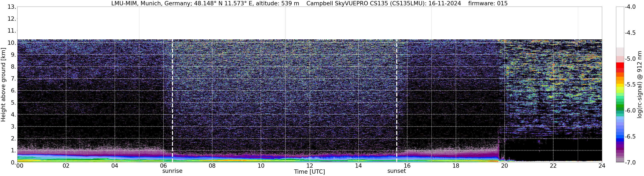Click the y-axis tick label 7.
The height and width of the screenshot is (176, 644).
tap(13, 79)
